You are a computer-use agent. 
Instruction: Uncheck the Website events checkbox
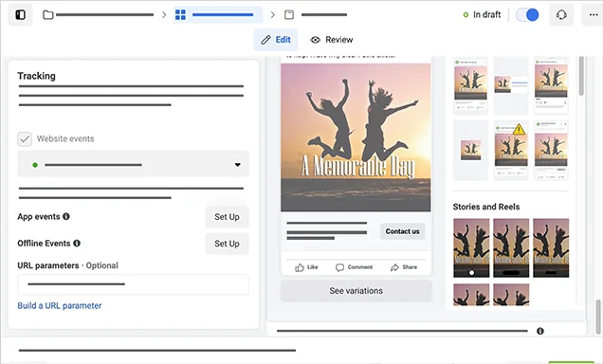click(25, 138)
